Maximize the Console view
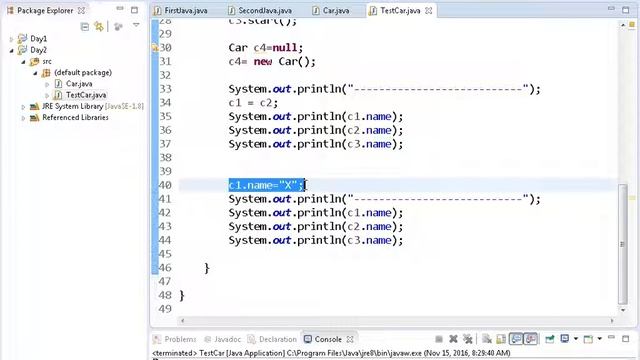Viewport: 640px width, 360px height. tap(626, 339)
